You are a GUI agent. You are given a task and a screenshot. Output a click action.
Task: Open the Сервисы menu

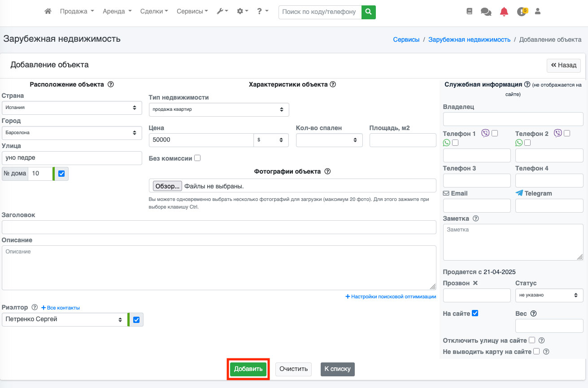point(192,12)
